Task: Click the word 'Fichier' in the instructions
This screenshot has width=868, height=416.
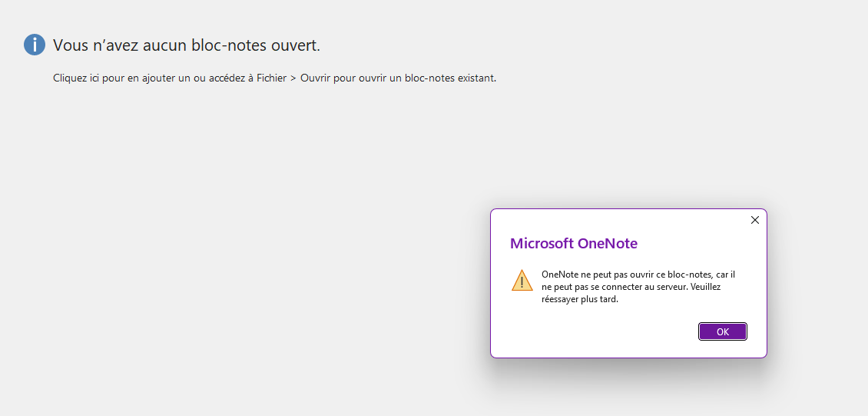Action: pyautogui.click(x=272, y=78)
